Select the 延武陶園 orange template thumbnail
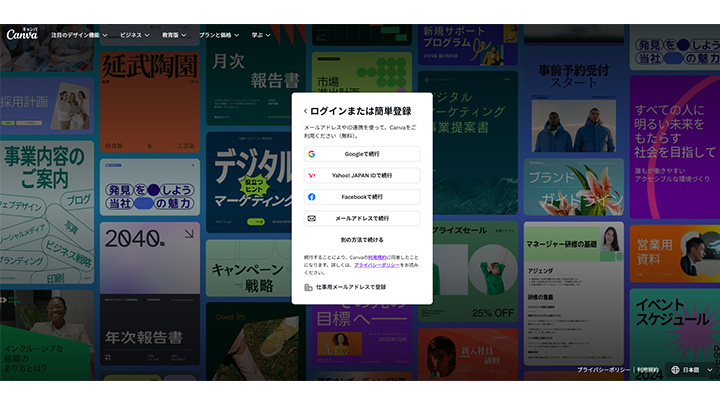720x405 pixels. [x=150, y=101]
